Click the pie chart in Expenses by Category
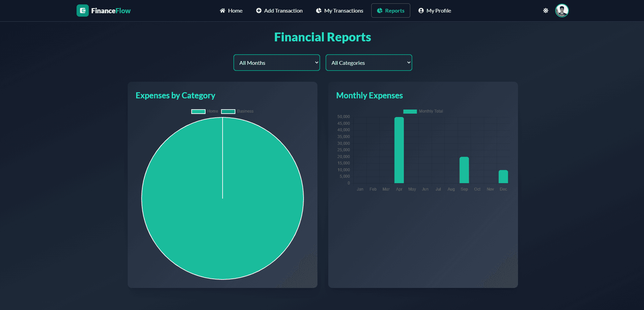This screenshot has height=310, width=644. 223,198
